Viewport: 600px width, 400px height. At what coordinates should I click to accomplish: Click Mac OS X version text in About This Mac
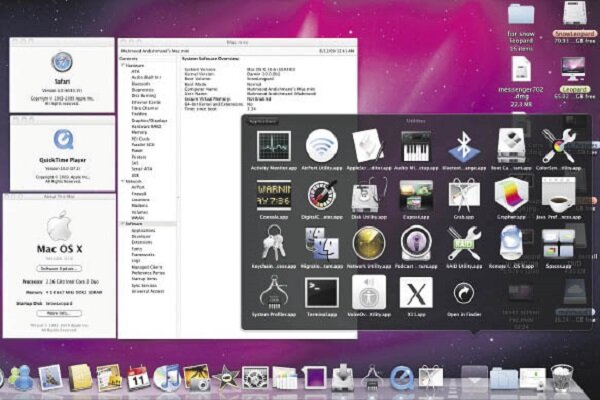click(59, 259)
